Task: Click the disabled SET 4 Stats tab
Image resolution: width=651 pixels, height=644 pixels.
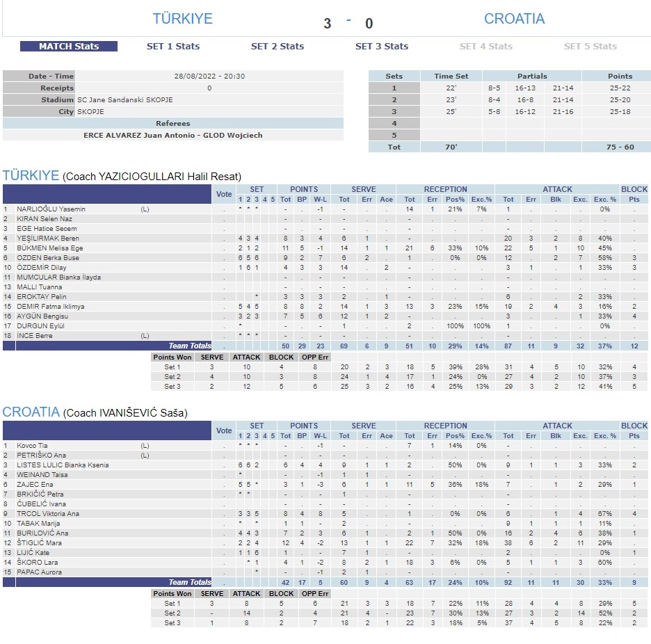Action: [486, 47]
